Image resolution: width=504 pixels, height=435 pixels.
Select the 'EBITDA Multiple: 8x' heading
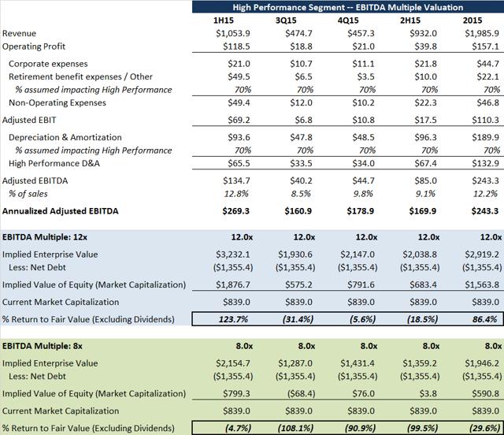[x=42, y=347]
